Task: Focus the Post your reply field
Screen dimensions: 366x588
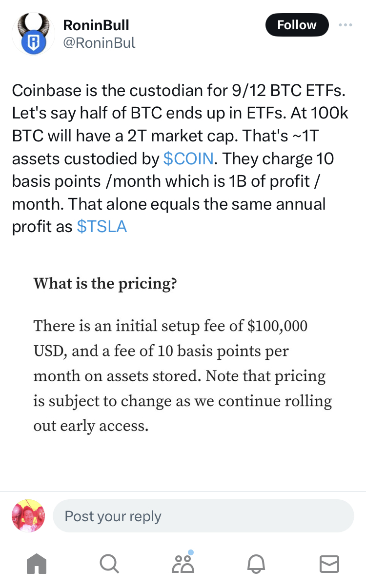Action: click(x=203, y=516)
